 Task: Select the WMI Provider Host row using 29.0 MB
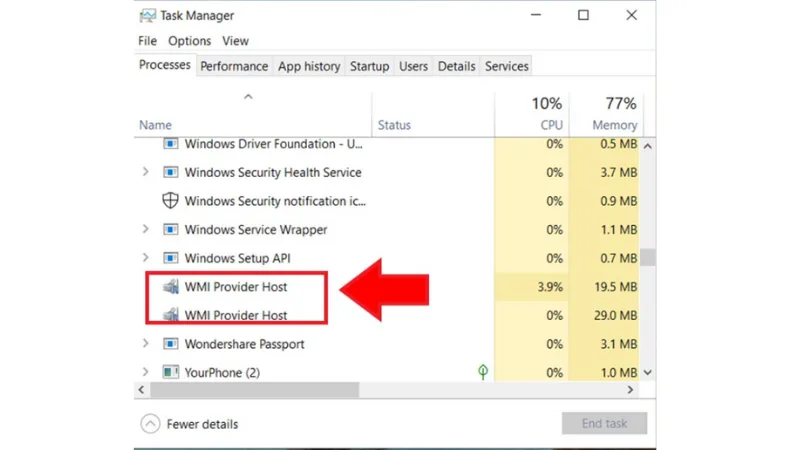[387, 315]
